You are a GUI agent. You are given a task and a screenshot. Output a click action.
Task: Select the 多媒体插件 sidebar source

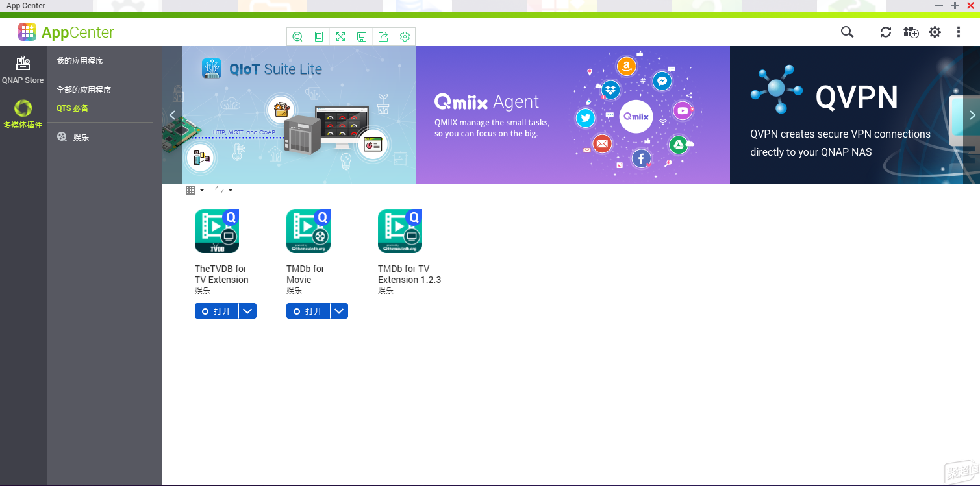(x=23, y=114)
